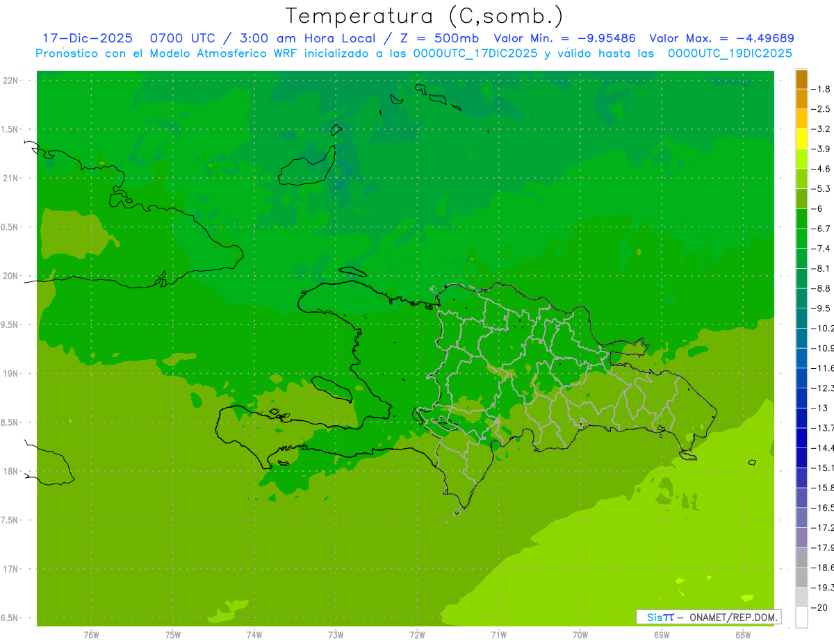Click the 'Valor Max. = -4.49689' readout
This screenshot has height=644, width=834.
722,38
